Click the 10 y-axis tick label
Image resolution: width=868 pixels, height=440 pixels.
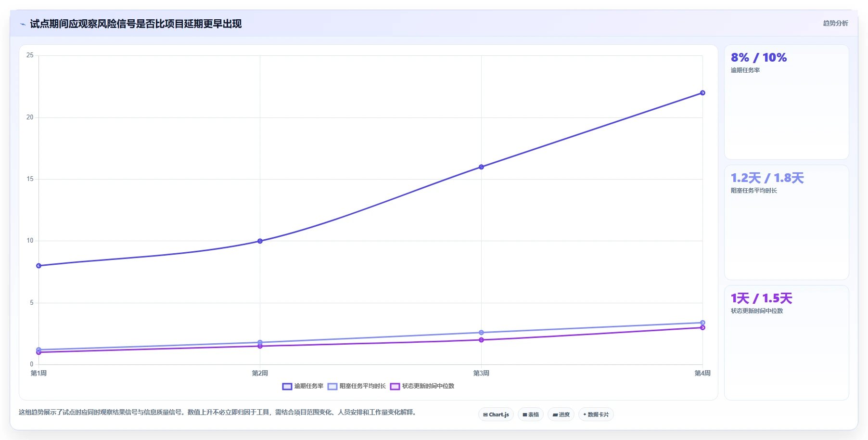[30, 241]
